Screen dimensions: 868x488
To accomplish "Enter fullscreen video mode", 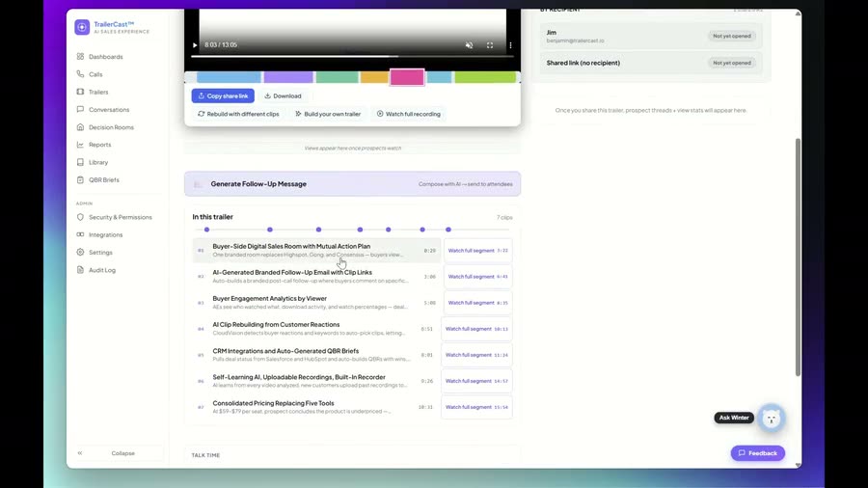I will (490, 45).
